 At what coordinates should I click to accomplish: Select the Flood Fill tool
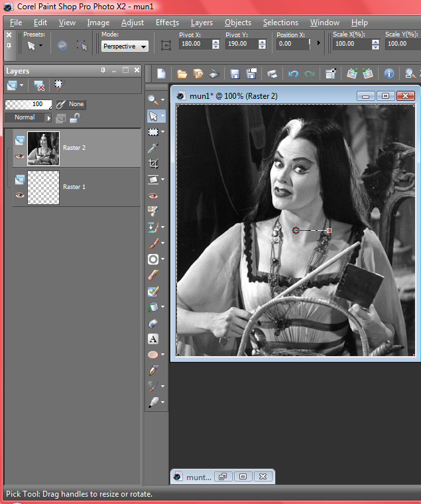153,307
